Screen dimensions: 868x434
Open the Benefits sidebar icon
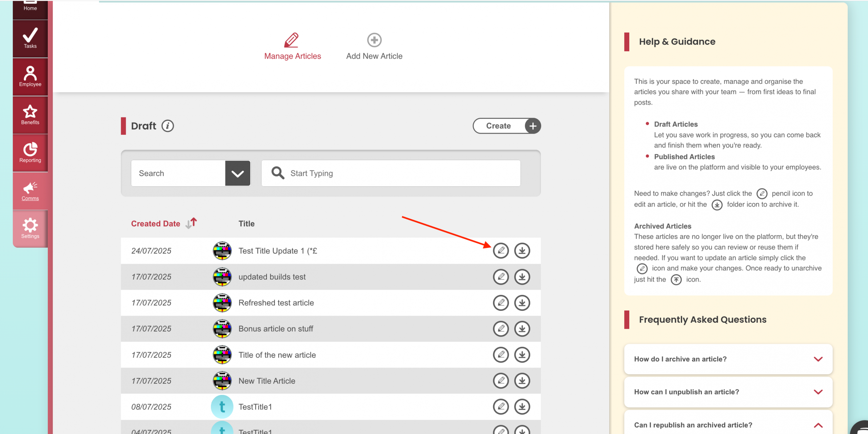click(x=30, y=115)
